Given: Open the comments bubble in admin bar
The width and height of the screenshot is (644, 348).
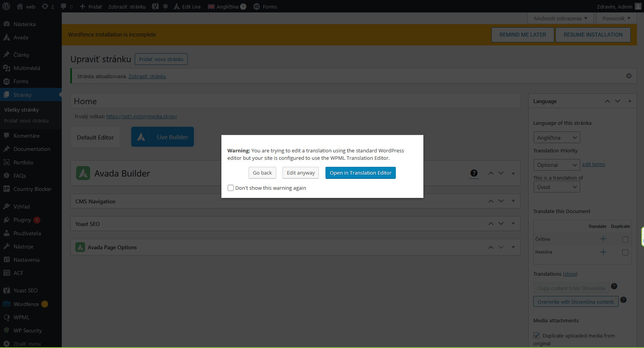Looking at the screenshot, I should [x=66, y=7].
